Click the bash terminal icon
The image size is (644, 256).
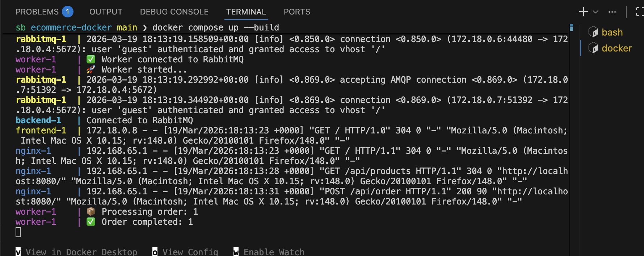[593, 32]
